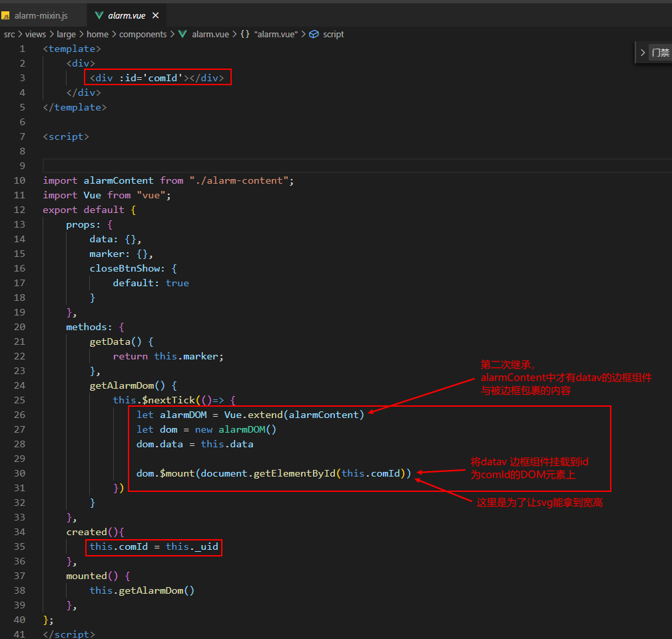This screenshot has width=672, height=639.
Task: Click 'export default' on line 12
Action: click(83, 210)
